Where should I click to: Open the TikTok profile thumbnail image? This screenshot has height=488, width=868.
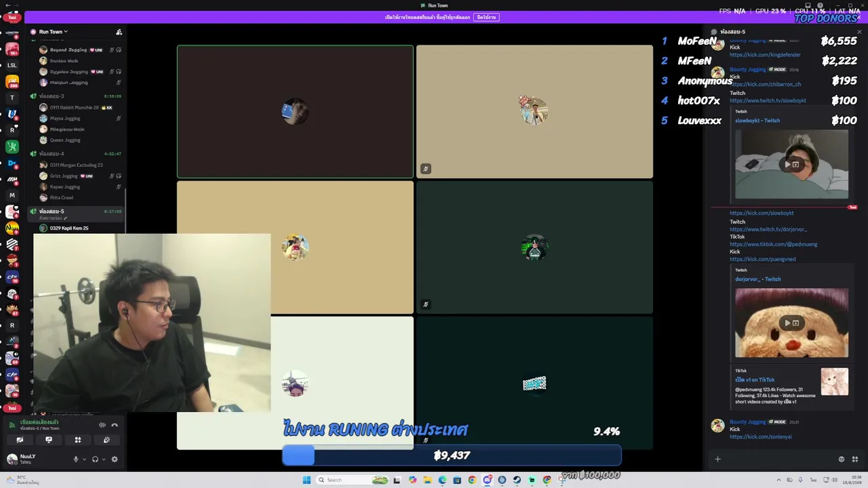pos(834,382)
